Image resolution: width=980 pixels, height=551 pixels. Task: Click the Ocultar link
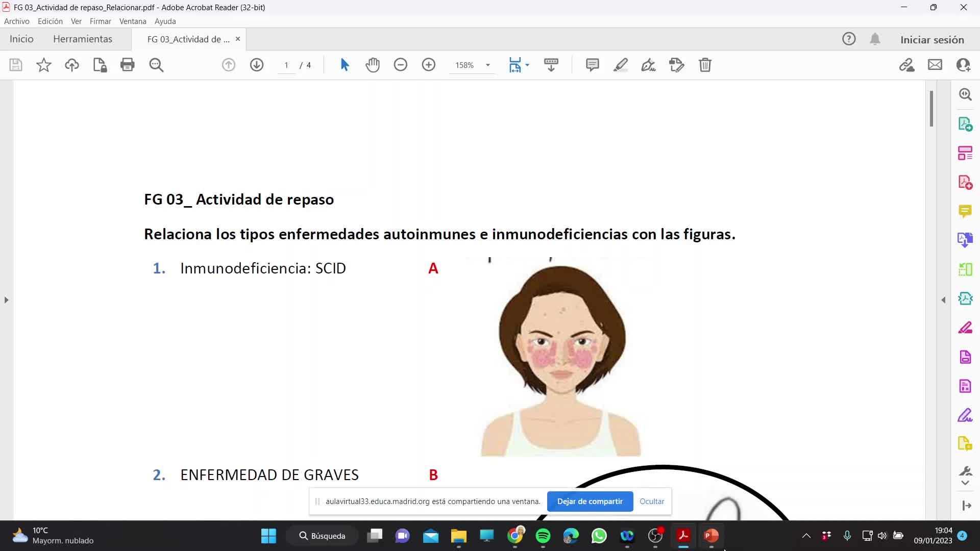(x=652, y=502)
